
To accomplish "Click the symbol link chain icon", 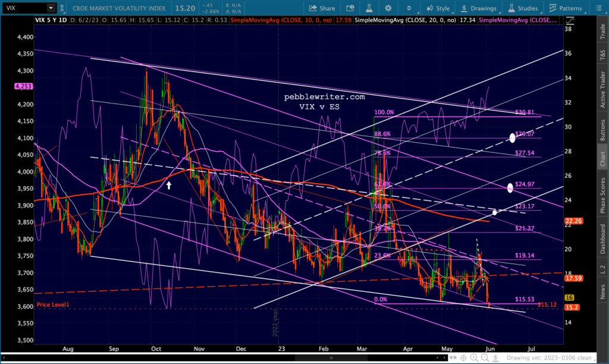I will tap(62, 8).
